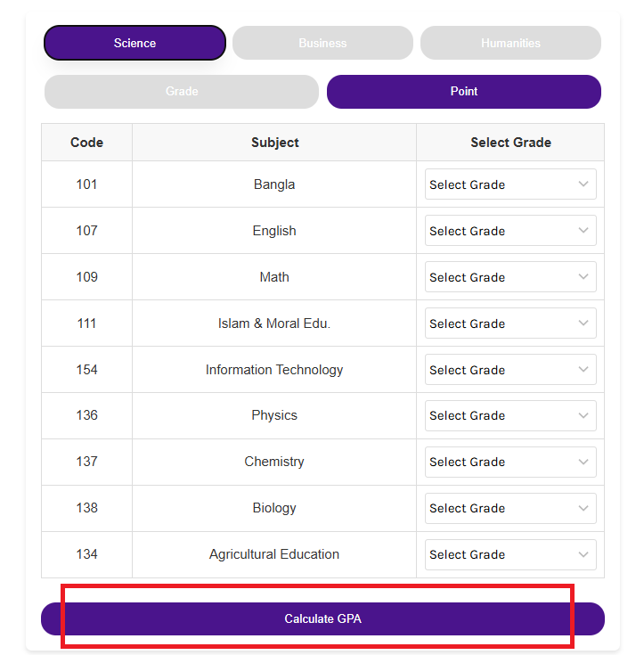The width and height of the screenshot is (644, 655).
Task: Toggle input mode to Grade
Action: click(182, 92)
